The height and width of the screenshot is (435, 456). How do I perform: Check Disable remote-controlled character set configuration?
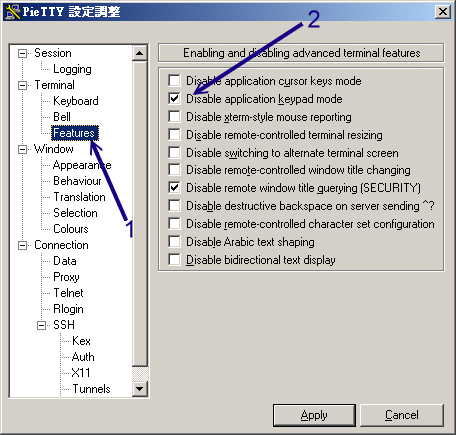point(174,224)
